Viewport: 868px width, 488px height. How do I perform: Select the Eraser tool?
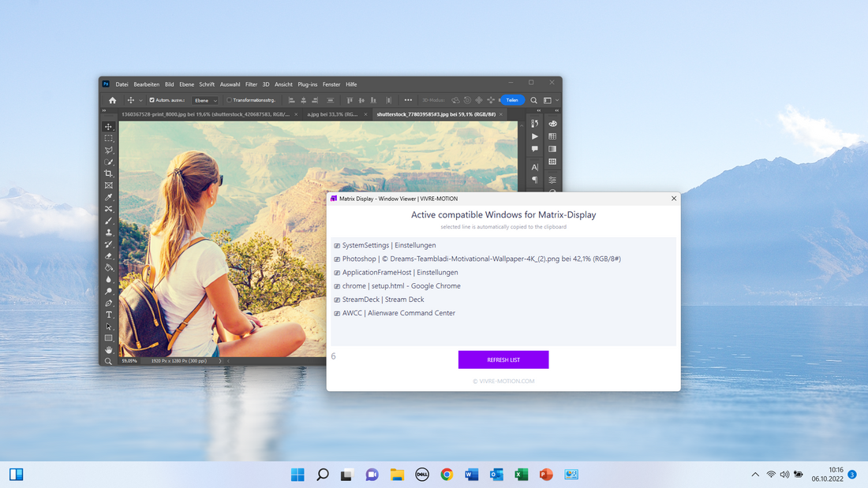tap(109, 256)
